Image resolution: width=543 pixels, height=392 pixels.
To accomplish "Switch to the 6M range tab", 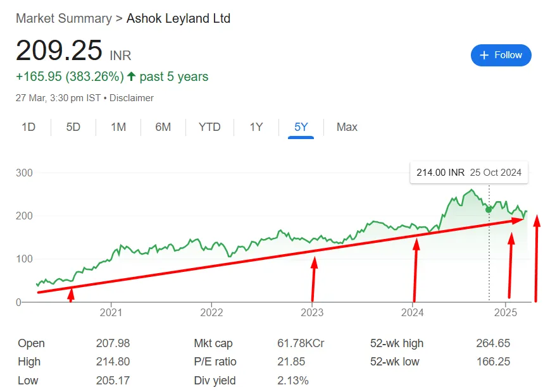I will pyautogui.click(x=163, y=127).
